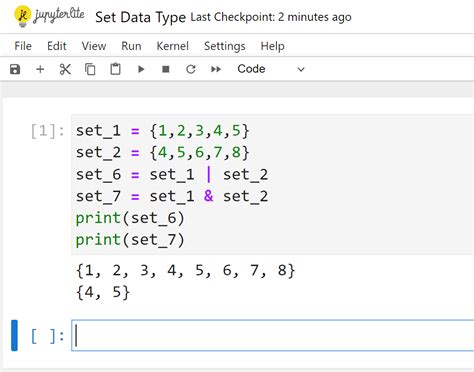Copy the selected cell

pyautogui.click(x=90, y=69)
